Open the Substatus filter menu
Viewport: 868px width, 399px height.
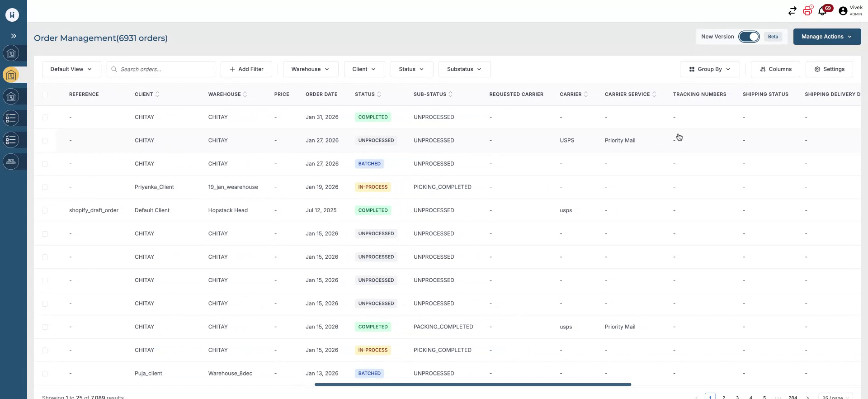coord(464,69)
